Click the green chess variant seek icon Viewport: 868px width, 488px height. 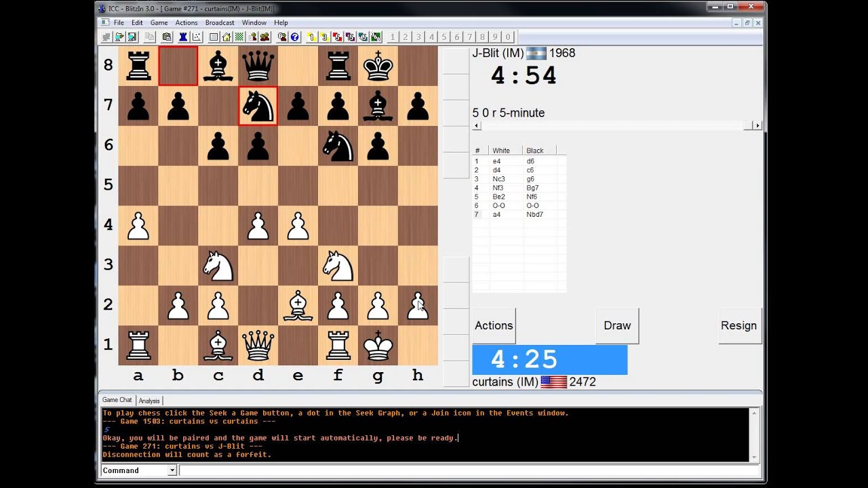coord(376,37)
